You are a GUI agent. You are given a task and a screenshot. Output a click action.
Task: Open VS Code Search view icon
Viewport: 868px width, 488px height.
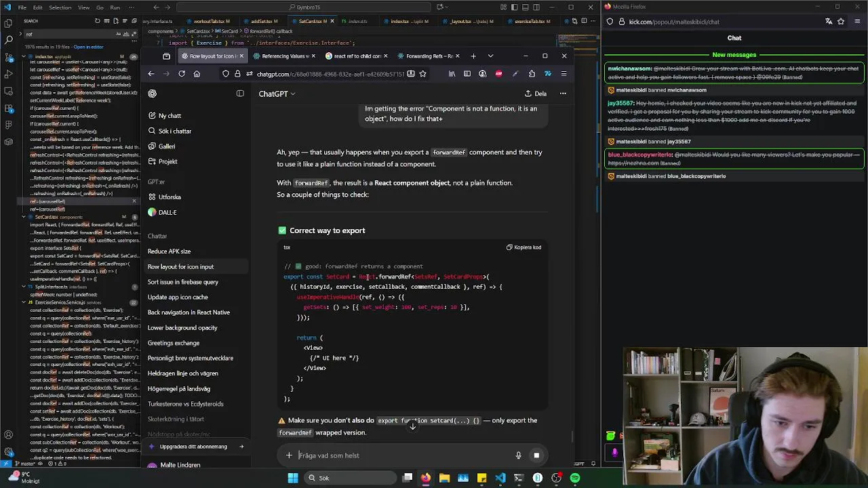(x=8, y=39)
